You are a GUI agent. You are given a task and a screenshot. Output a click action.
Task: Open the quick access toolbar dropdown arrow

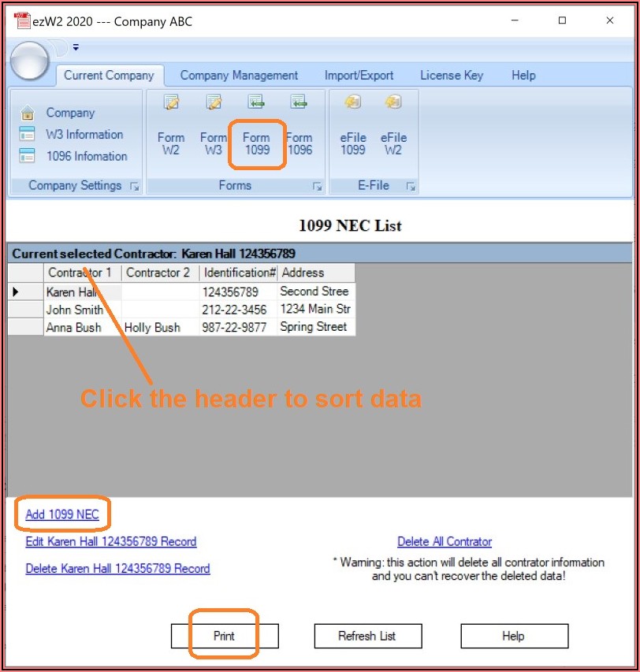tap(76, 47)
